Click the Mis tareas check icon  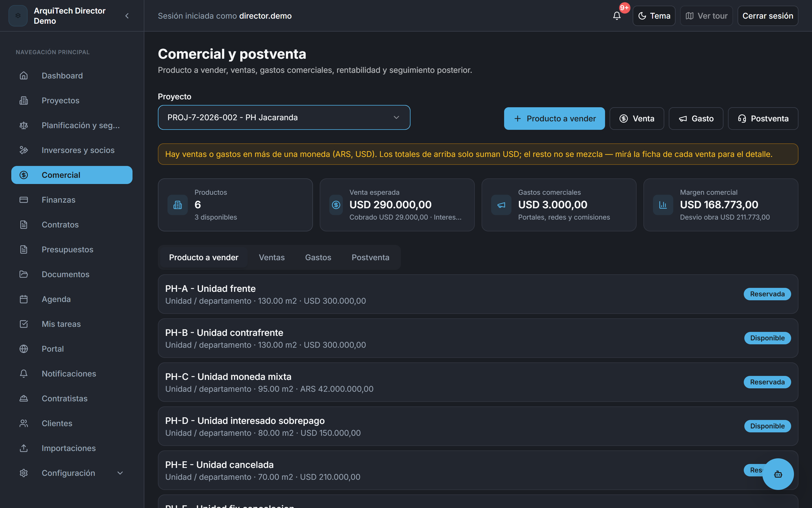tap(23, 324)
